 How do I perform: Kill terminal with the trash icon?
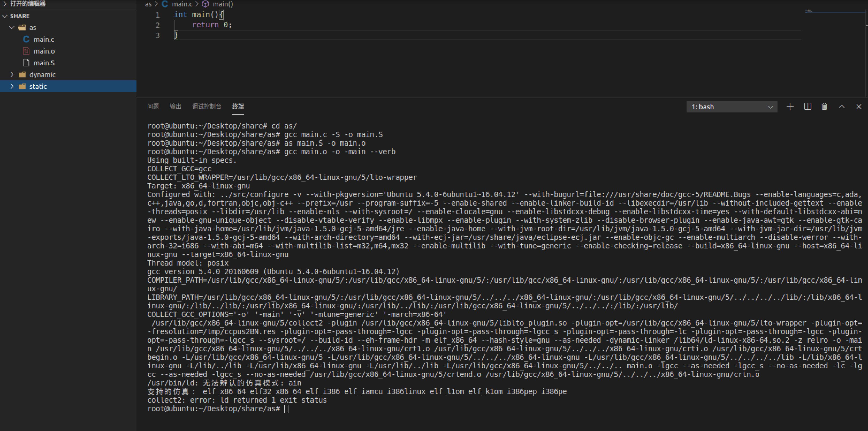click(x=825, y=107)
